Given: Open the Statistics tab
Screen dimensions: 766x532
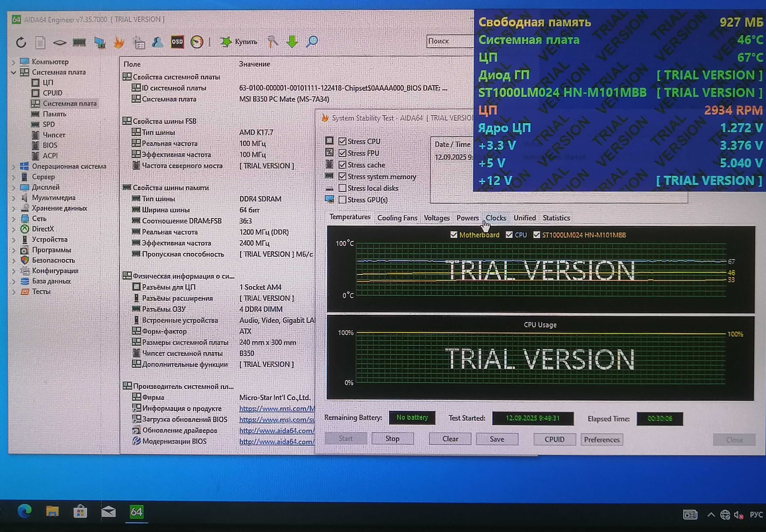Looking at the screenshot, I should tap(556, 218).
